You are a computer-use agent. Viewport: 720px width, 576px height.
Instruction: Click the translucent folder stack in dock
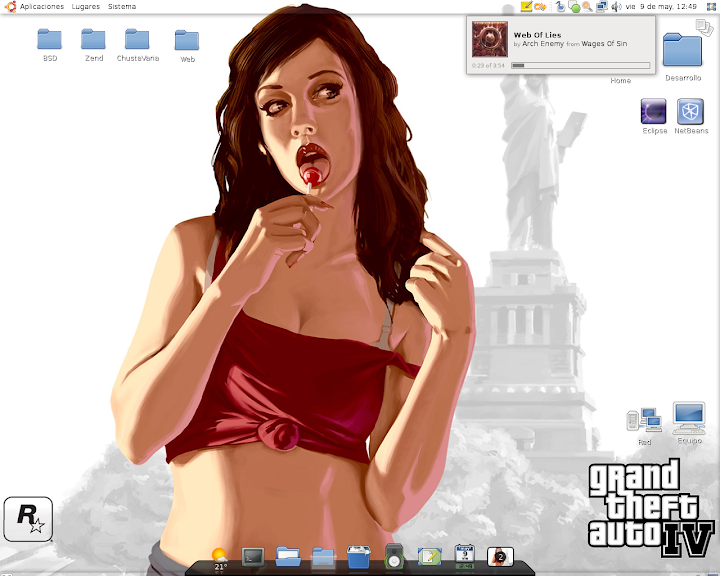(x=323, y=557)
